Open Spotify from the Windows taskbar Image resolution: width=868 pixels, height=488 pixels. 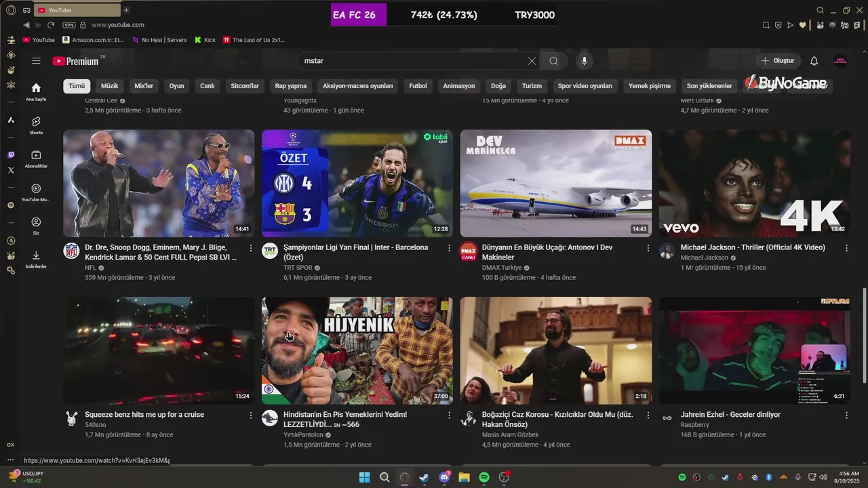[484, 477]
